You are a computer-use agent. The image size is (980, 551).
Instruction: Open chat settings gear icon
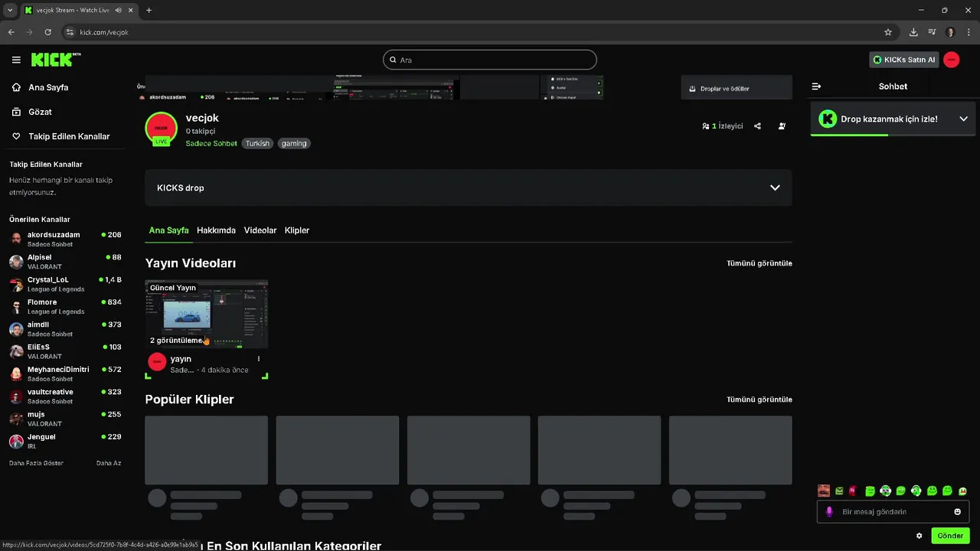pyautogui.click(x=920, y=536)
